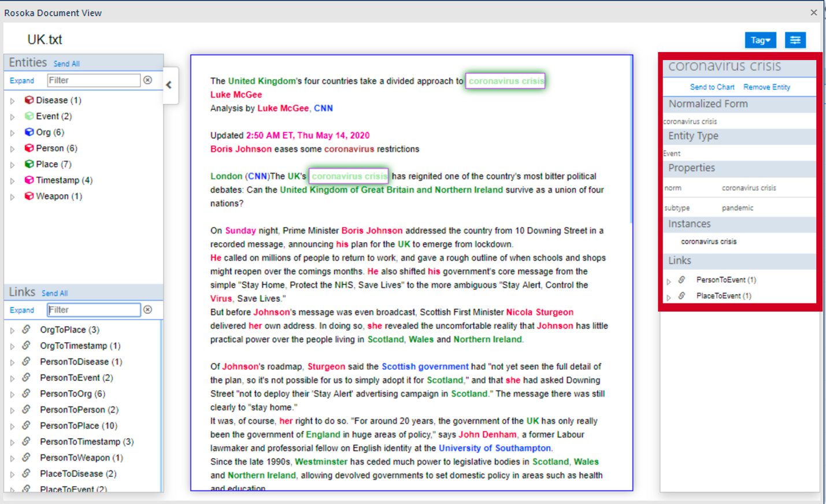
Task: Click the Weapon entity type icon
Action: click(29, 196)
